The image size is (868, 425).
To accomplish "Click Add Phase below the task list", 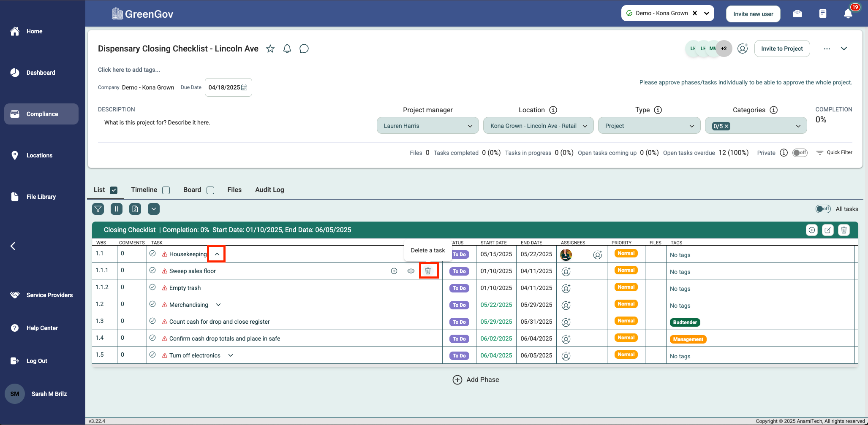I will (476, 380).
